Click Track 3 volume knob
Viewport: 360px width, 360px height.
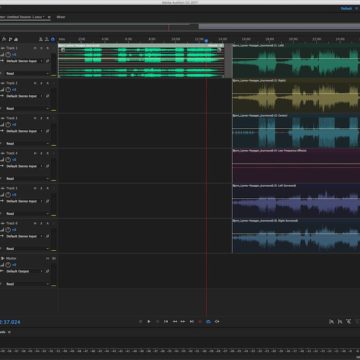click(x=8, y=125)
